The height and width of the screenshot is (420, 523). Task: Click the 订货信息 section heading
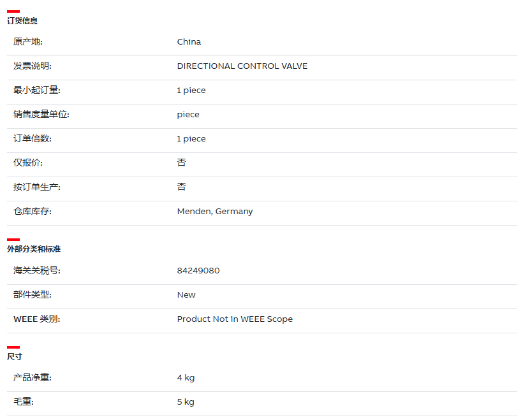pyautogui.click(x=22, y=20)
